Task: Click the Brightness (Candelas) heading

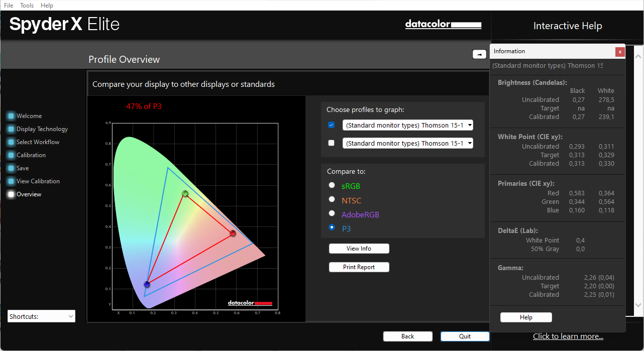Action: [x=532, y=82]
